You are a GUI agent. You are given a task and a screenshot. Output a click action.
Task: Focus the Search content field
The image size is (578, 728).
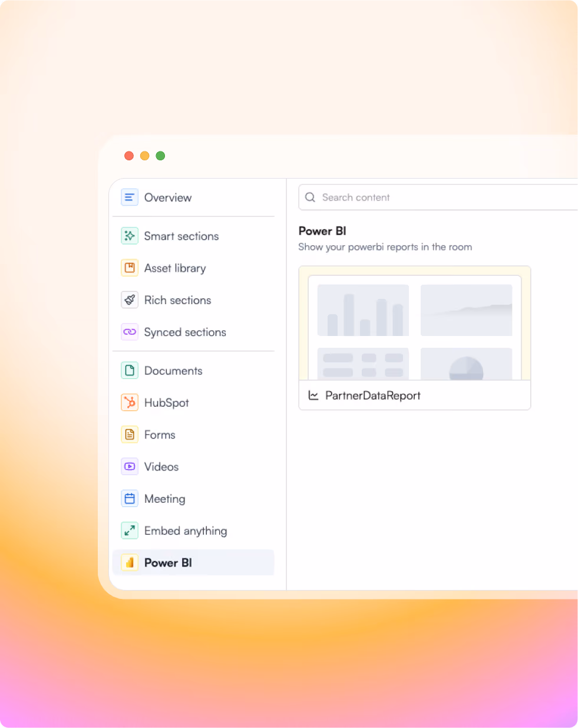(x=438, y=197)
